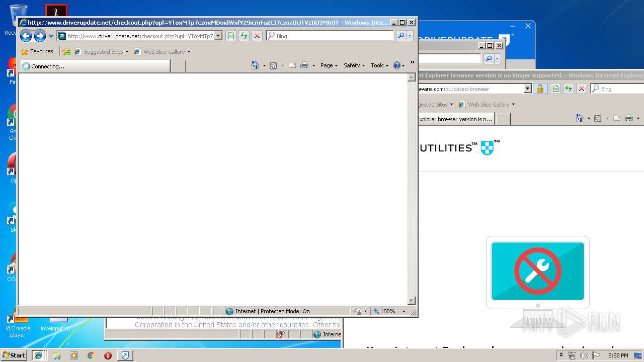Click the clock showing 8:58 PM
644x362 pixels.
click(x=618, y=355)
